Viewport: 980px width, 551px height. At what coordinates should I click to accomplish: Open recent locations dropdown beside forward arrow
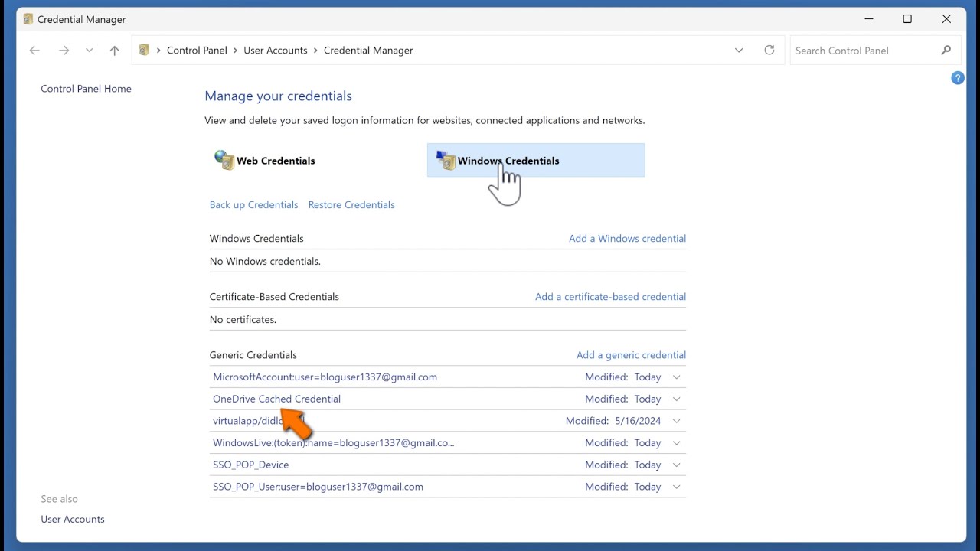[x=89, y=50]
